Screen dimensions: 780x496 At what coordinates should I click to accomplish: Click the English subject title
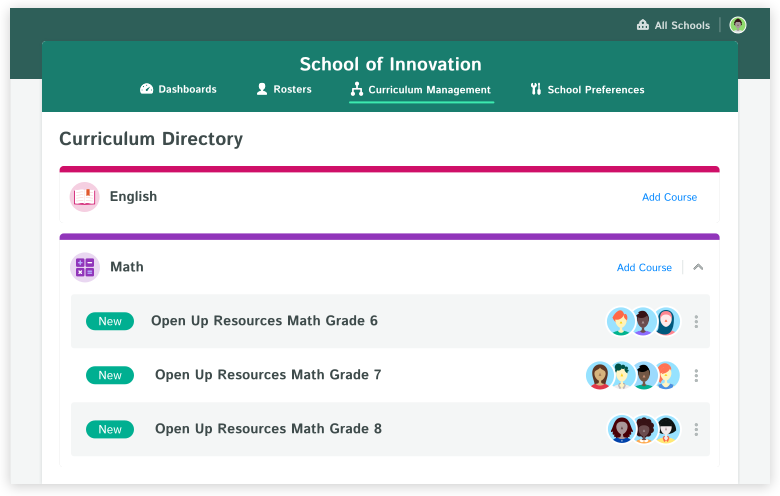(133, 197)
